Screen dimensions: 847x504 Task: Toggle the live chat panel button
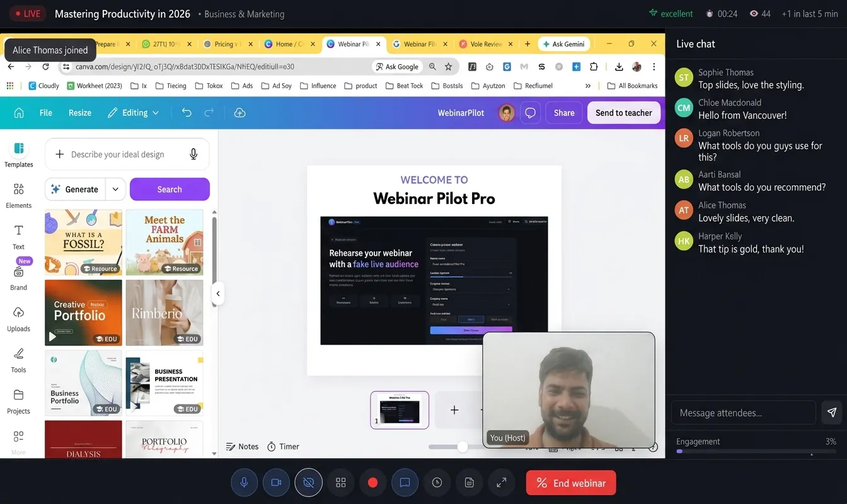point(405,483)
